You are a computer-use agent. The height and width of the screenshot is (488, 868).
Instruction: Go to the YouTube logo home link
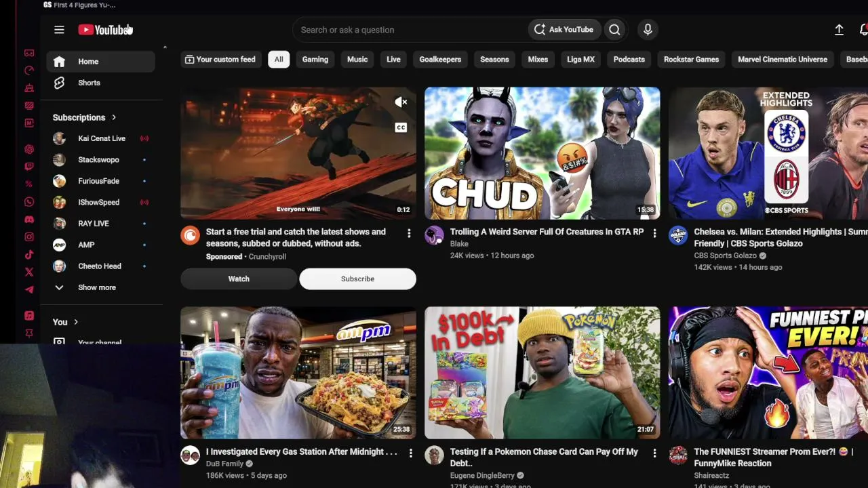(x=105, y=30)
